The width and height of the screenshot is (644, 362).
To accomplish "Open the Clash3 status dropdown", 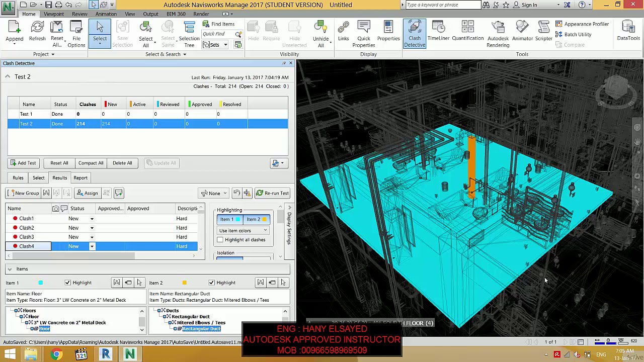I will pyautogui.click(x=92, y=237).
